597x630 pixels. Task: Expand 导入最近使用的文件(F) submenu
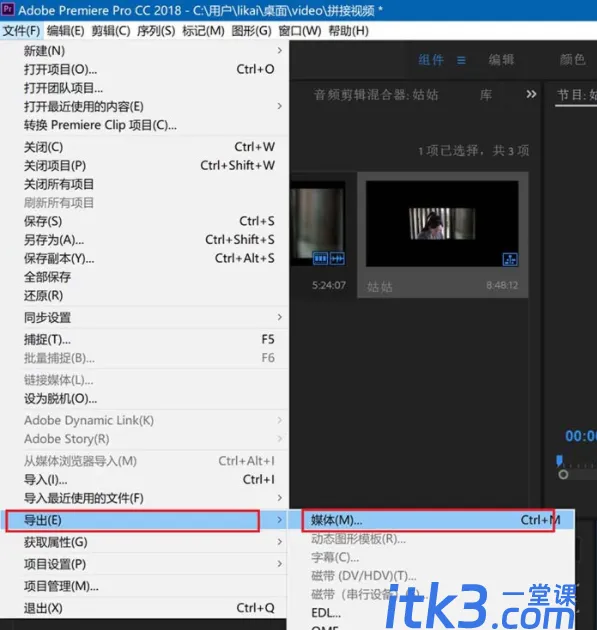pos(145,498)
